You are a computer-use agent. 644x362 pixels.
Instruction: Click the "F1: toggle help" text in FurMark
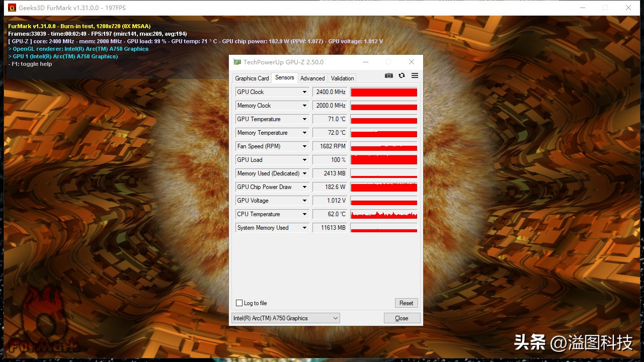30,64
